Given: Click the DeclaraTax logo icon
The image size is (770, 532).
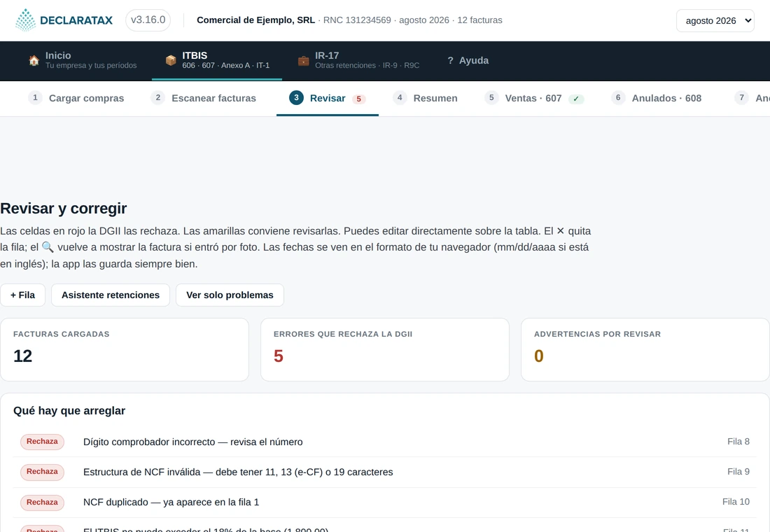Looking at the screenshot, I should tap(25, 20).
